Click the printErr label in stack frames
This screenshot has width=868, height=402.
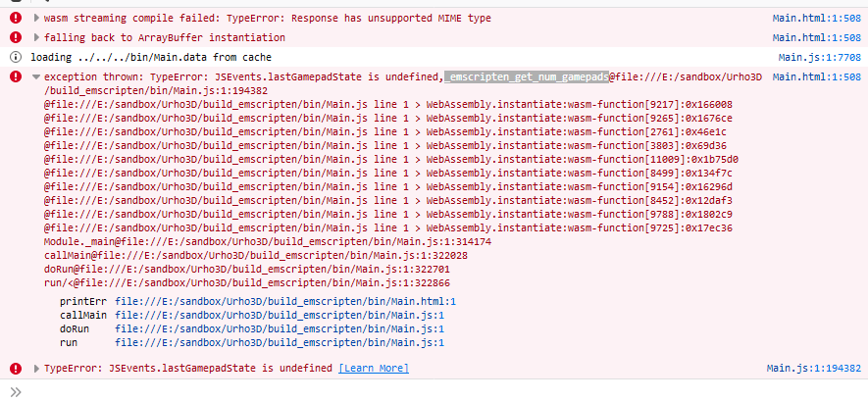[x=83, y=302]
